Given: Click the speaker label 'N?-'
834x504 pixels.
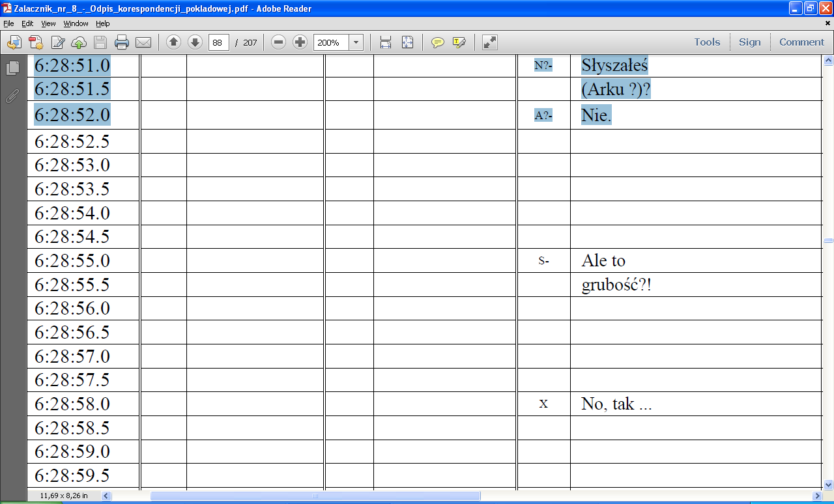Looking at the screenshot, I should pos(543,65).
